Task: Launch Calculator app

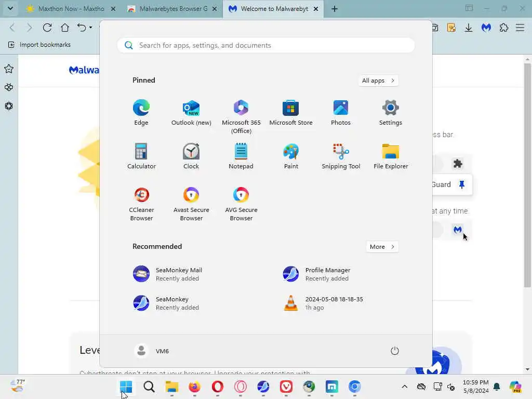Action: coord(141,156)
